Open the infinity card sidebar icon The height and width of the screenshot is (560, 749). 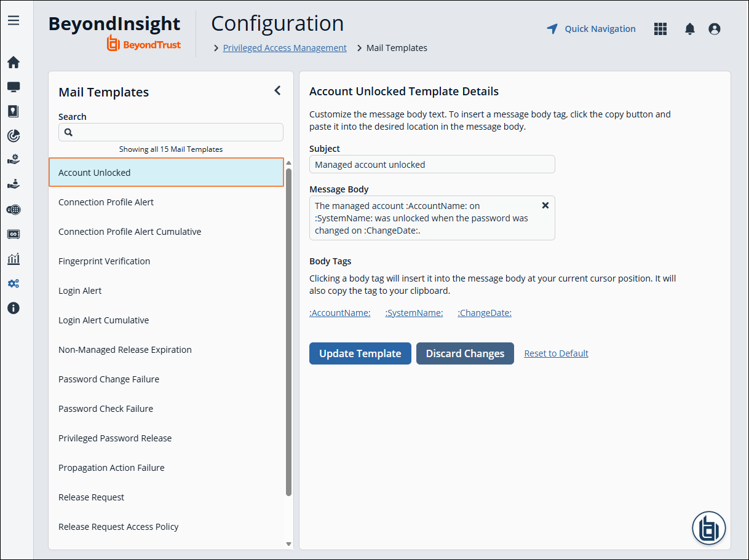14,234
